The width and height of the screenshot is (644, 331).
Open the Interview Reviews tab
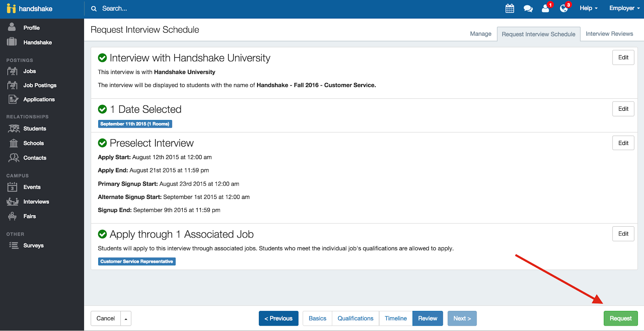pos(609,34)
